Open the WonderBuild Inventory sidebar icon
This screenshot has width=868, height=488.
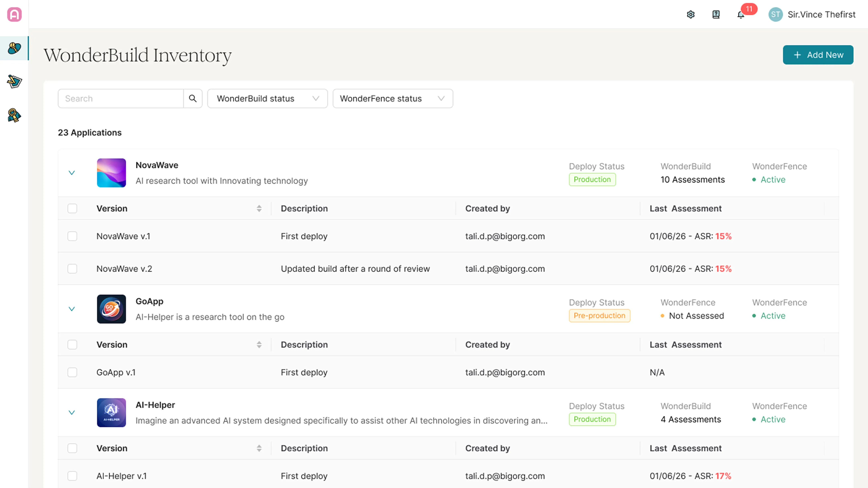tap(14, 48)
